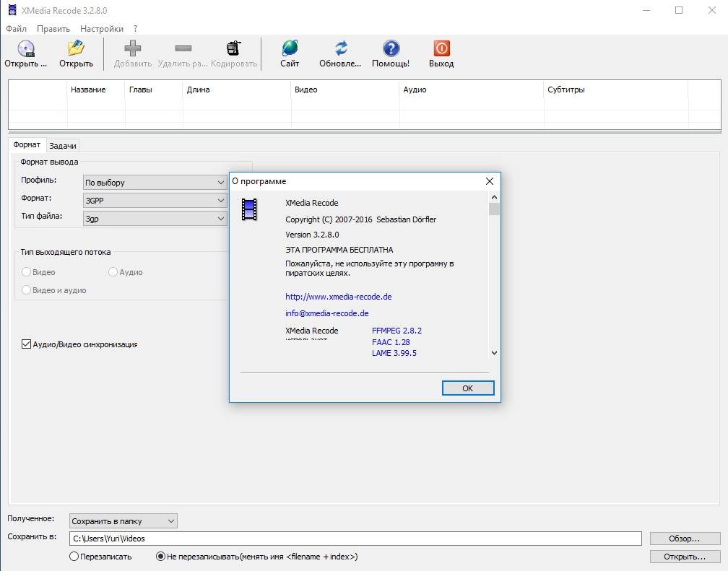This screenshot has width=728, height=571.
Task: Open disc via the DVD toolbar icon
Action: point(26,48)
